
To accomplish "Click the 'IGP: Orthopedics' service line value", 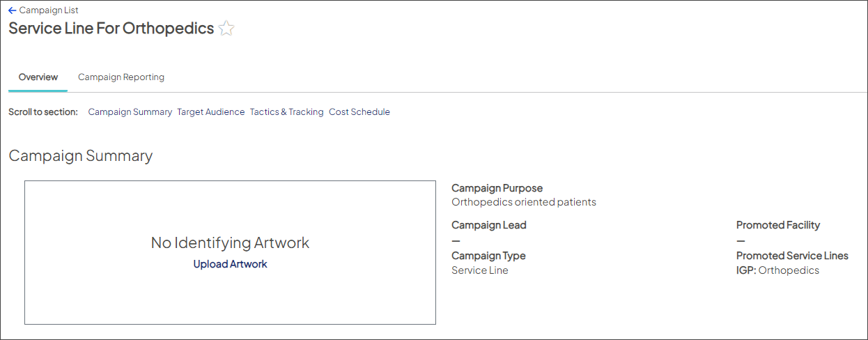I will 777,270.
